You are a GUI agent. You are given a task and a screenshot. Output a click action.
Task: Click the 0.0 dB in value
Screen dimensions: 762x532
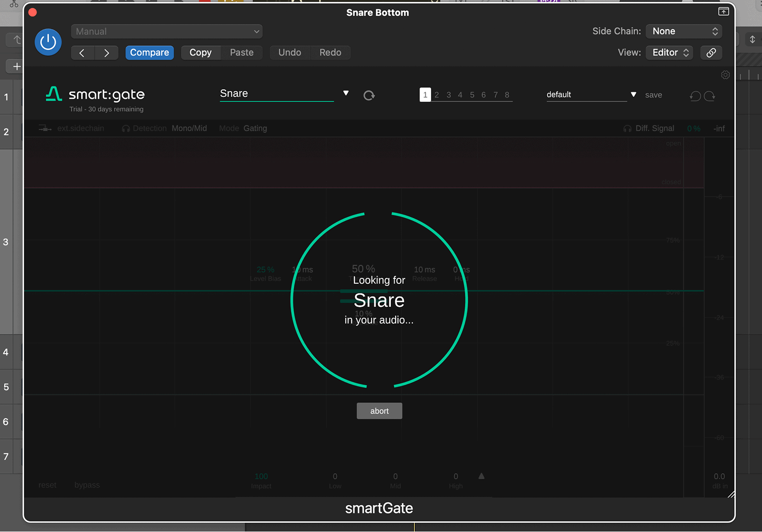(x=719, y=477)
